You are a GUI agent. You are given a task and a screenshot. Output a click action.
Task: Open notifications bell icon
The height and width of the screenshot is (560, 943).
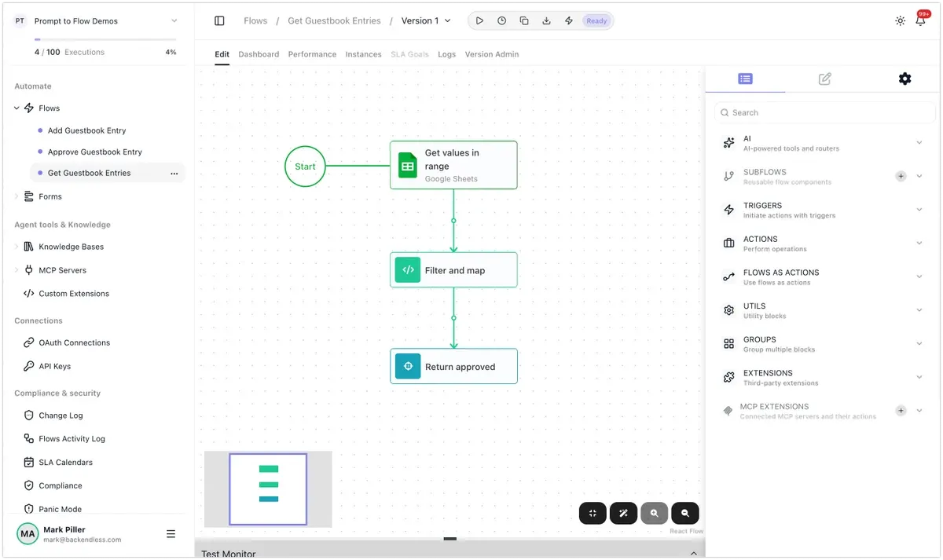(921, 20)
